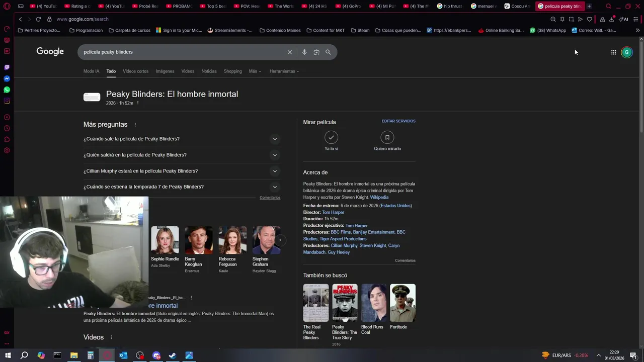Switch to Videos cortos tab
The image size is (644, 362).
[x=135, y=71]
